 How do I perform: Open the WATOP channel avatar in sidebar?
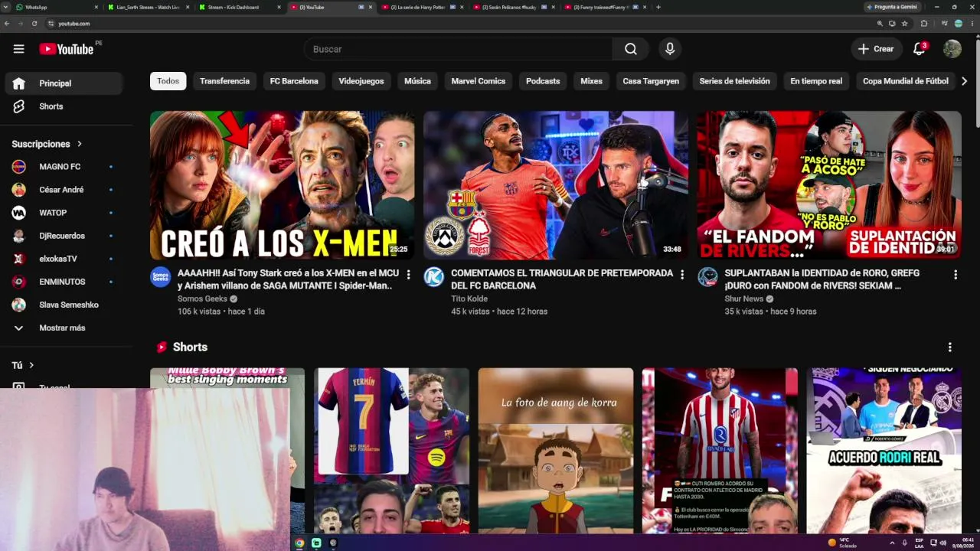click(19, 213)
